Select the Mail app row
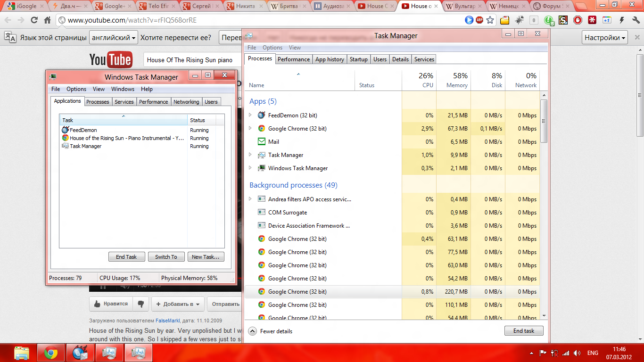This screenshot has width=644, height=362. [392, 141]
